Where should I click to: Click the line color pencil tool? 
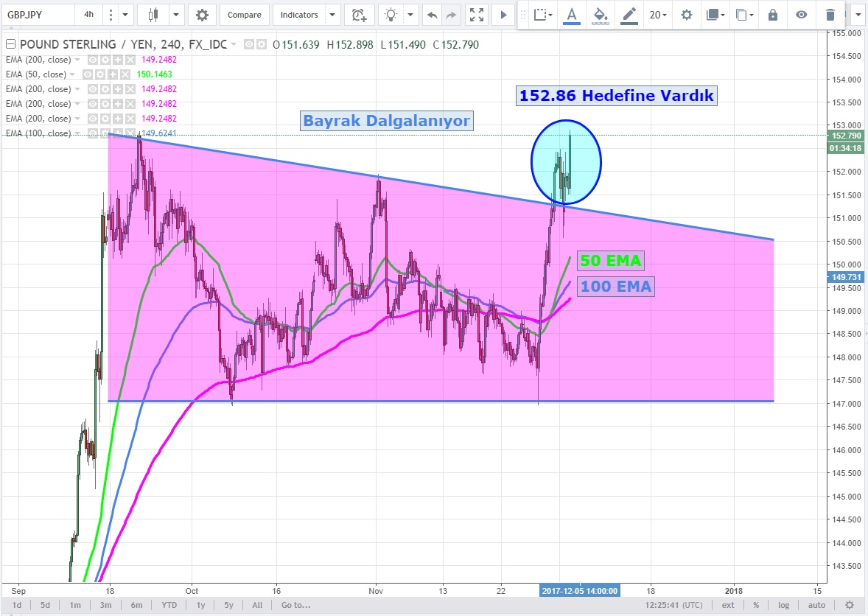click(629, 15)
